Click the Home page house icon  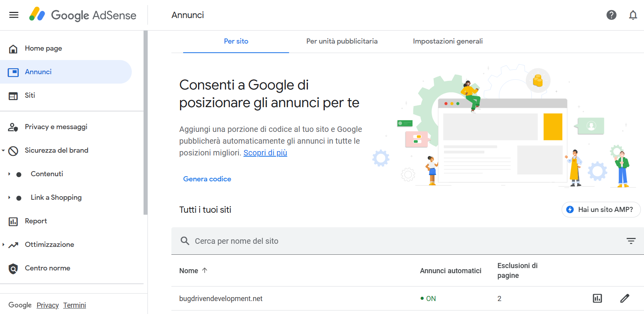(x=13, y=49)
